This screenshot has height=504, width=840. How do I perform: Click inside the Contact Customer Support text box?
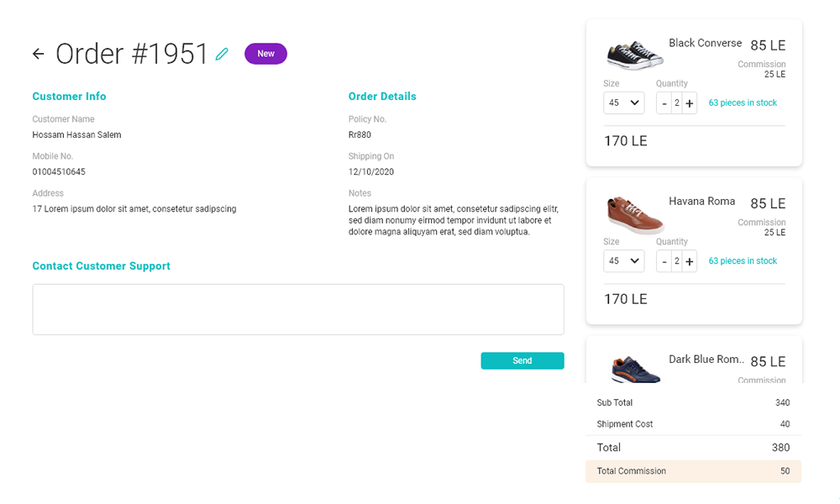click(x=298, y=309)
